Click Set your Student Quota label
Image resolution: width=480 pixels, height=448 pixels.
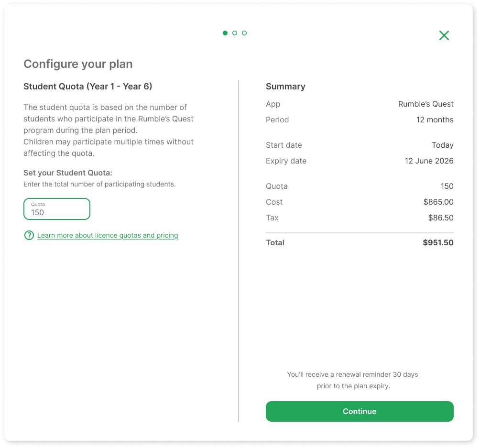pyautogui.click(x=68, y=173)
